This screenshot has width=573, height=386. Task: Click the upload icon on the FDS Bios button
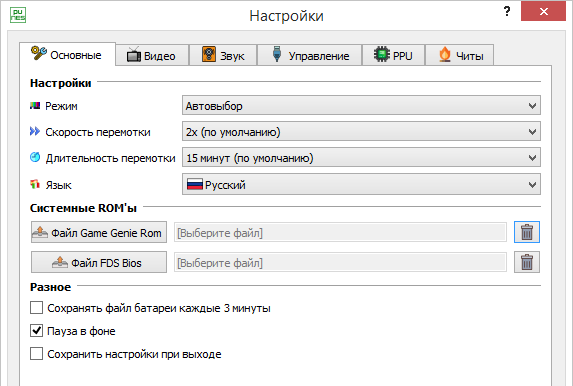(60, 262)
